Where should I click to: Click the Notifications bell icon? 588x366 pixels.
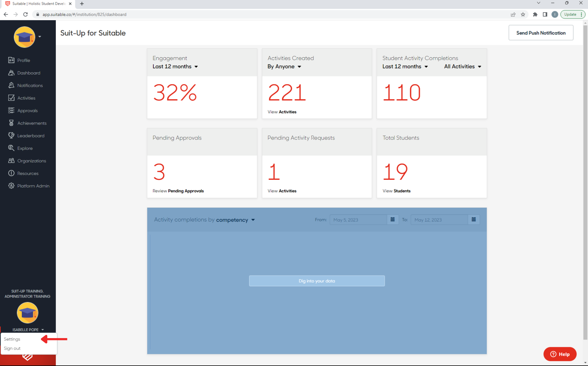coord(11,85)
